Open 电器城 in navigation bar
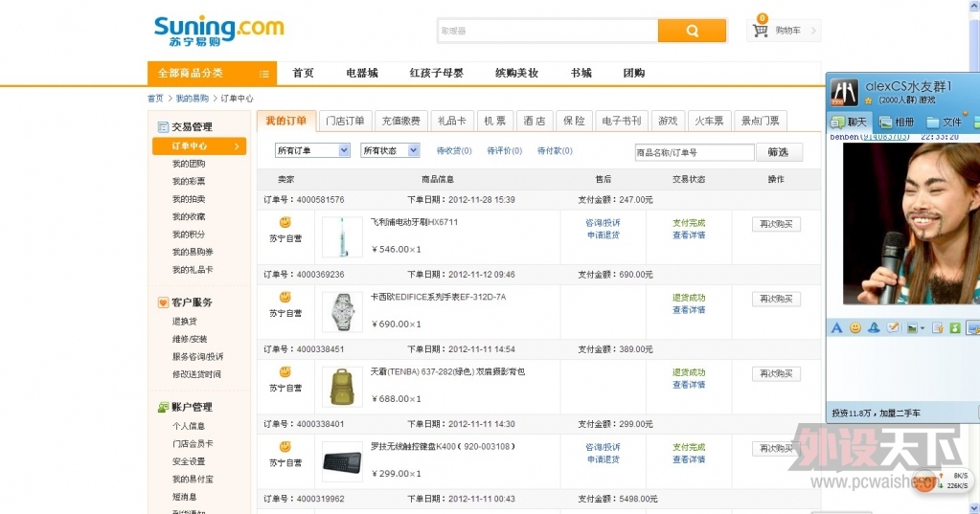This screenshot has height=514, width=980. (x=362, y=73)
